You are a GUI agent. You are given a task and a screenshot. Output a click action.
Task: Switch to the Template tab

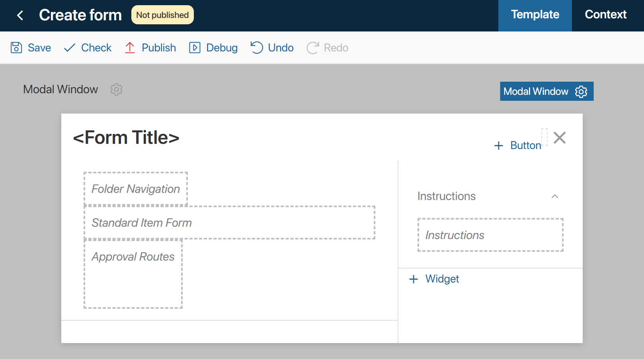[x=535, y=16]
